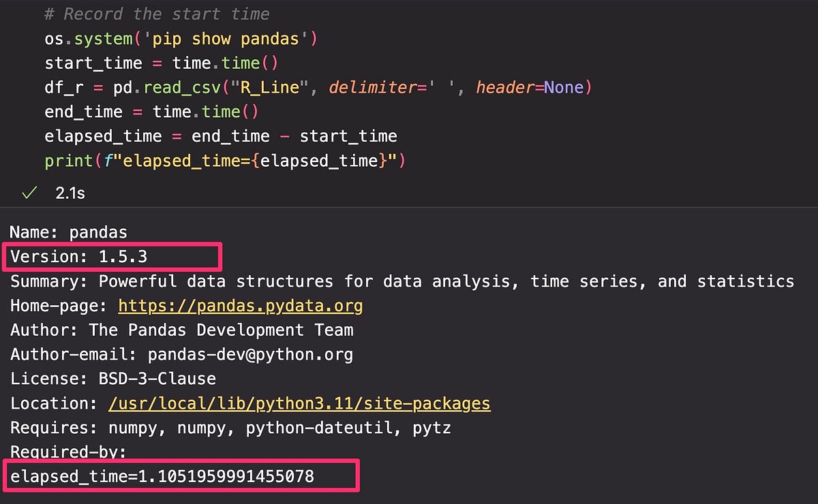Open the pandas.pydata.org home-page link
This screenshot has height=504, width=818.
click(240, 305)
